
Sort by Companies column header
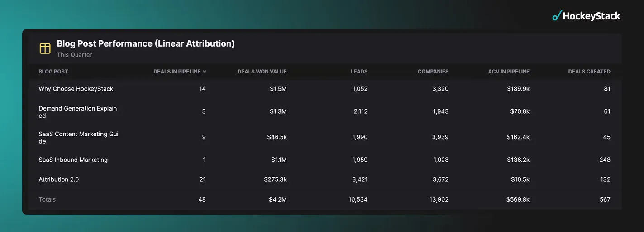433,72
